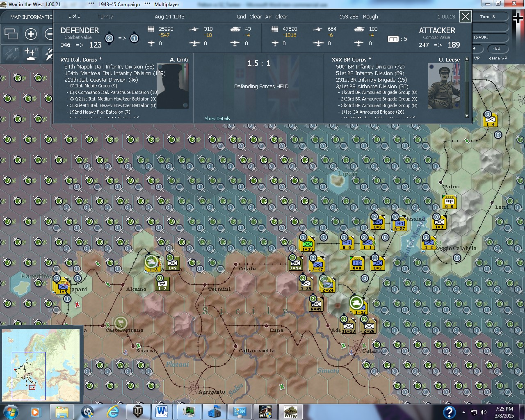Select the XXXX HQ counter near Palmi
The height and width of the screenshot is (420, 525).
[x=450, y=202]
